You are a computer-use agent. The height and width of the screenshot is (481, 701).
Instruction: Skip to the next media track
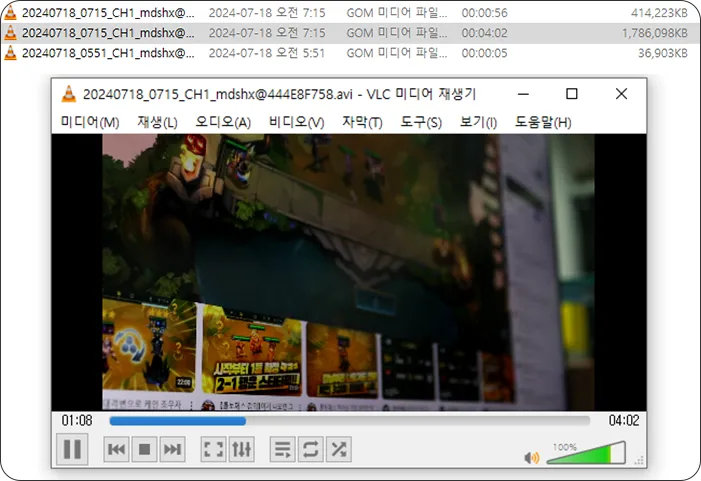coord(172,450)
